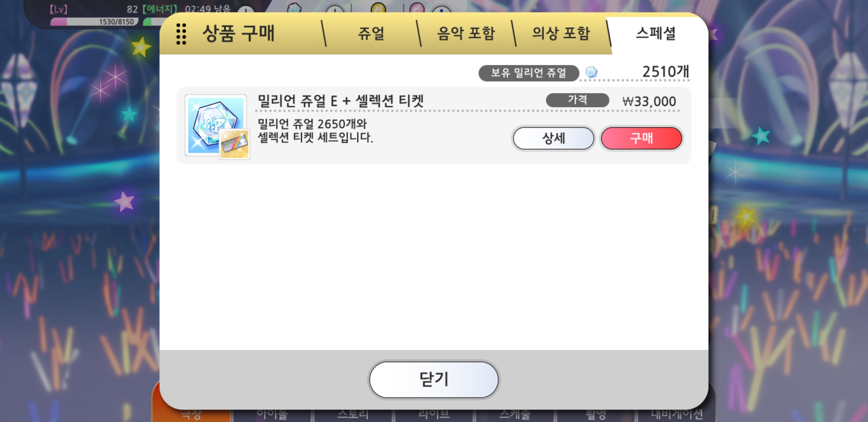868x422 pixels.
Task: Tap the blue jewel icon in top bar
Action: click(x=294, y=8)
